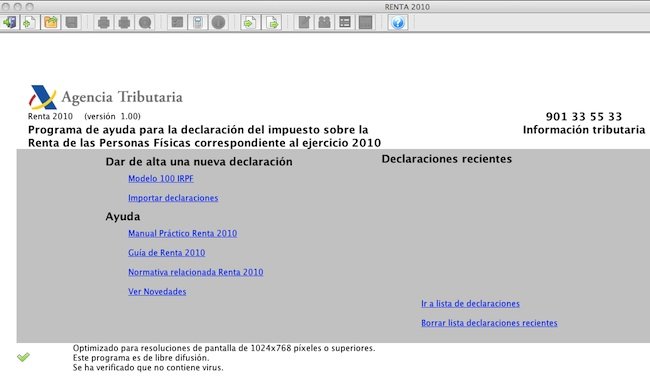Open help with the blue question mark icon
Image resolution: width=650 pixels, height=379 pixels.
398,22
